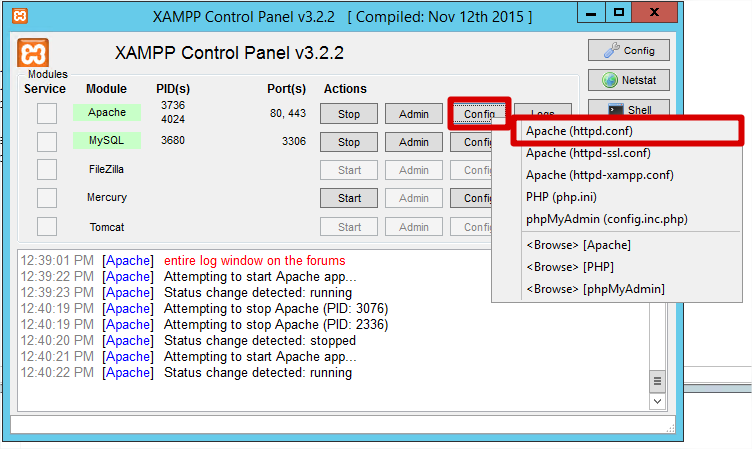Enable the FileZilla service checkbox
Screen dimensions: 752x449
[x=47, y=170]
